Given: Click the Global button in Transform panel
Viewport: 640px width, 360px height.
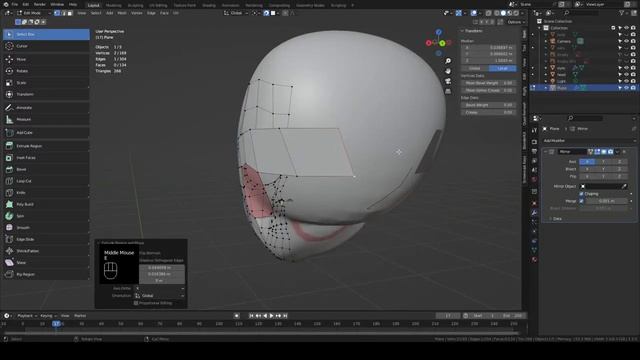Looking at the screenshot, I should click(x=475, y=69).
